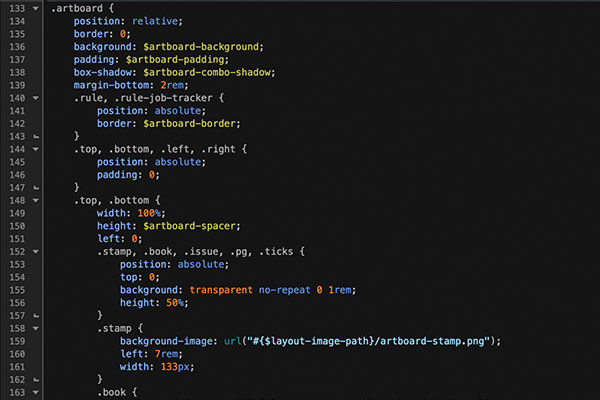Click the fold end marker on line 147
This screenshot has height=400, width=600.
click(x=36, y=187)
